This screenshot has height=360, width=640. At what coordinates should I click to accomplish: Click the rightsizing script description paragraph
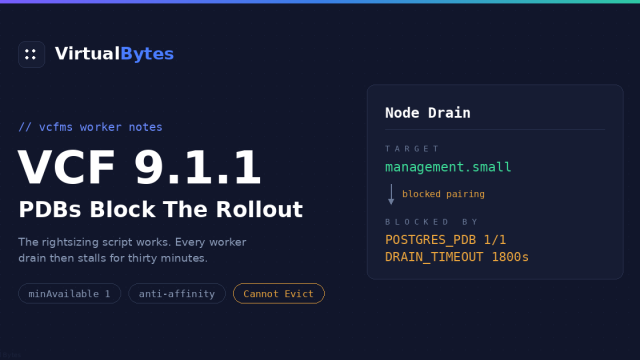(132, 250)
